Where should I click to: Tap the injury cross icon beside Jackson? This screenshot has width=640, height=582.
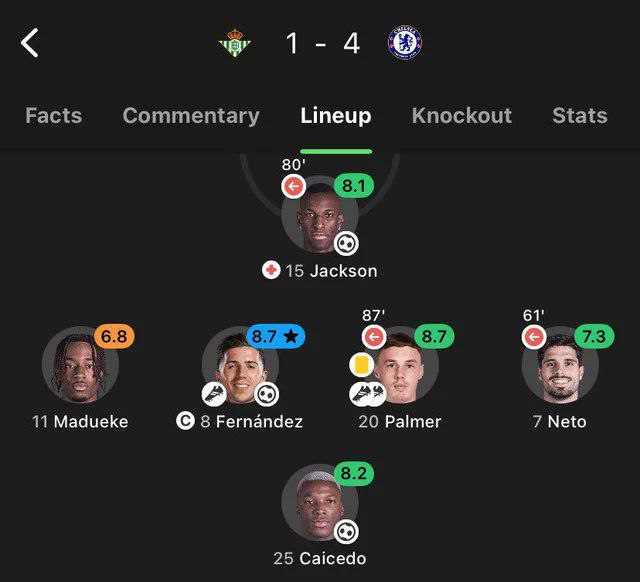click(x=270, y=271)
